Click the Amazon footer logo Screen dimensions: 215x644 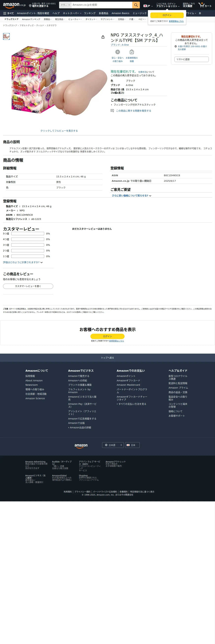coord(81,446)
